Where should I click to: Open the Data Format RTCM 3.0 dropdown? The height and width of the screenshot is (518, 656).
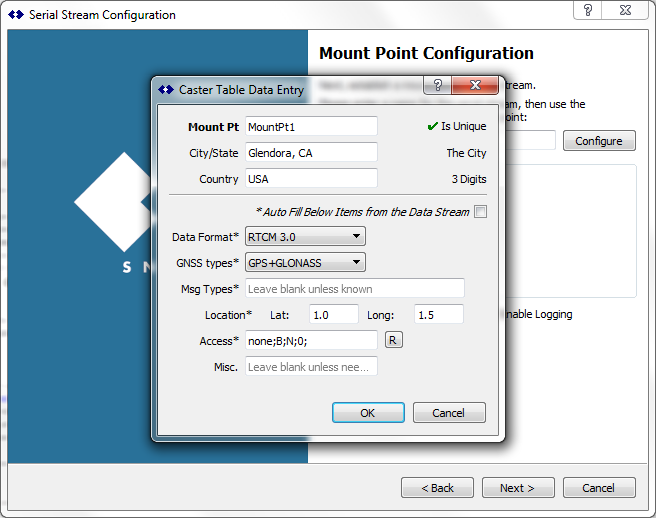305,237
